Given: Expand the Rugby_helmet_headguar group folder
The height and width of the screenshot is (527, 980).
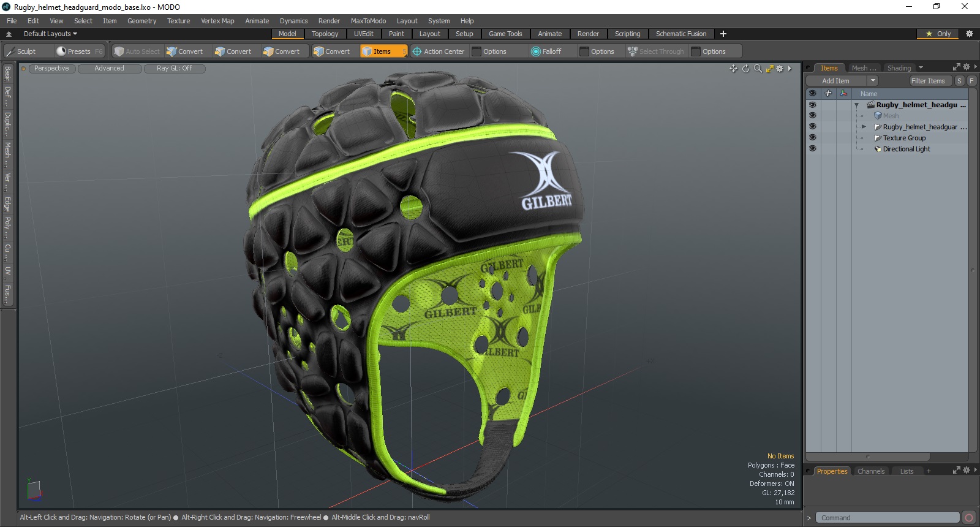Looking at the screenshot, I should click(x=864, y=127).
